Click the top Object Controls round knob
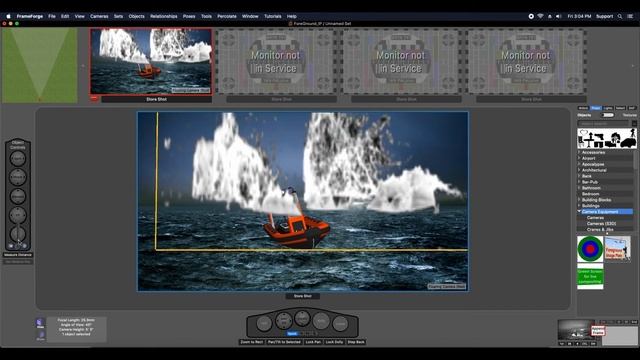640x360 pixels. pyautogui.click(x=18, y=158)
